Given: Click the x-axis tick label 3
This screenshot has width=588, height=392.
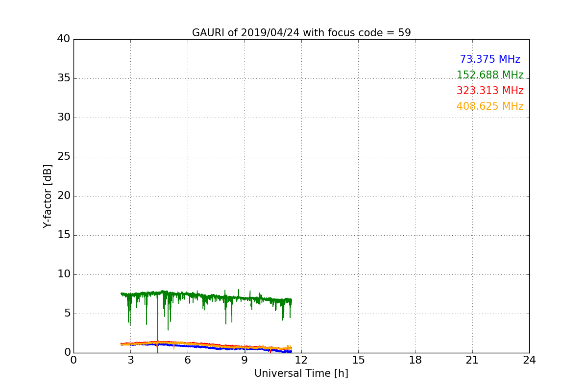Looking at the screenshot, I should (x=130, y=360).
